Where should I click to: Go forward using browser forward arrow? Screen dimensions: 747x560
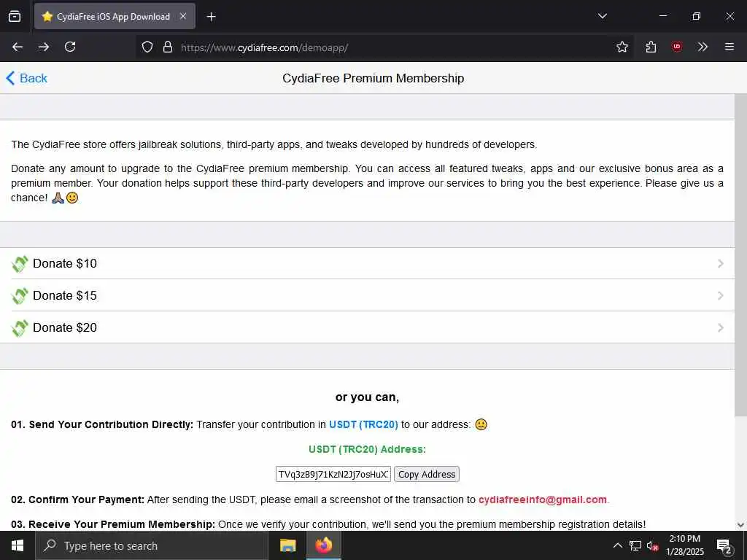click(44, 47)
